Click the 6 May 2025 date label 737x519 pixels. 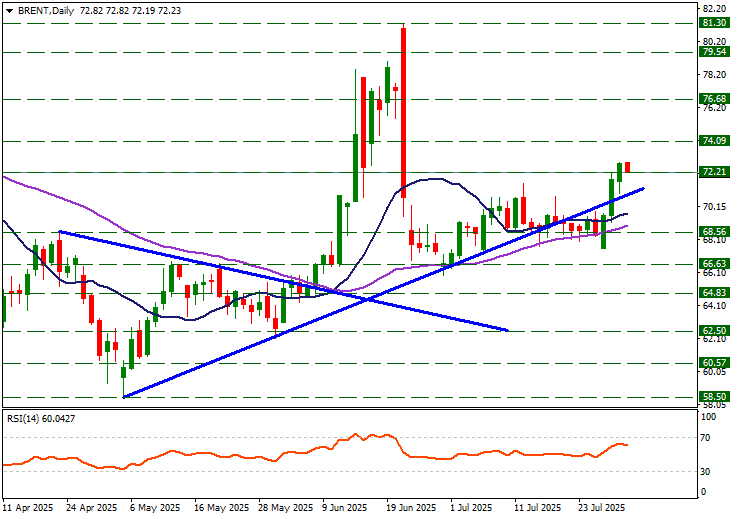point(155,508)
